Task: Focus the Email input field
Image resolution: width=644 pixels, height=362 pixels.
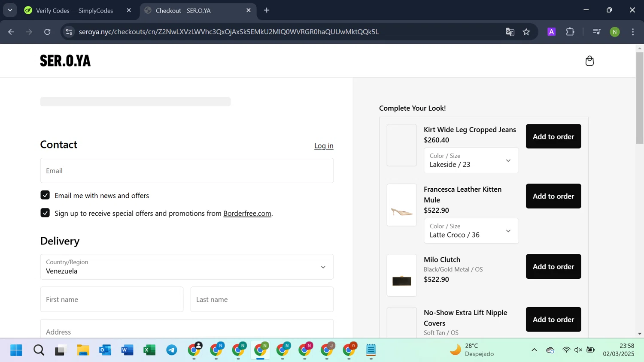Action: (187, 170)
